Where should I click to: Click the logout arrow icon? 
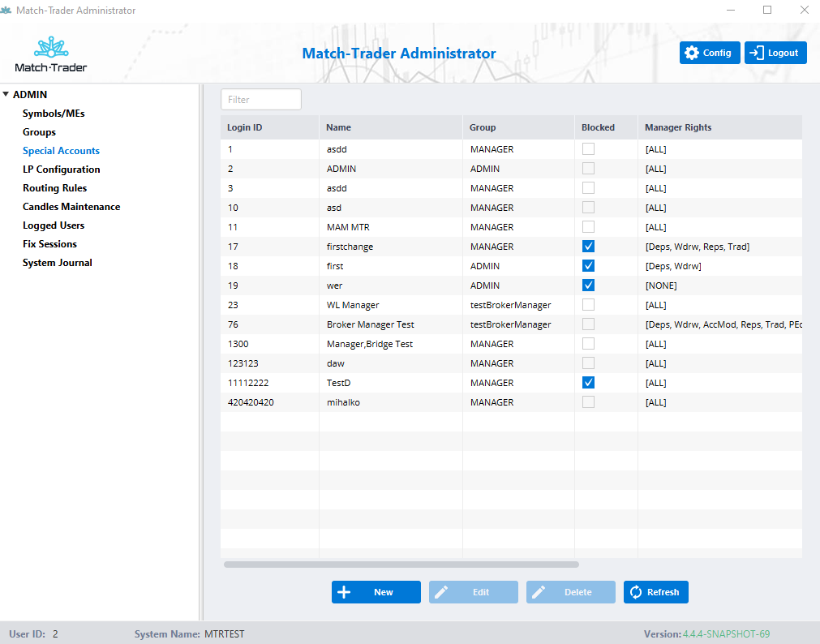(x=756, y=53)
